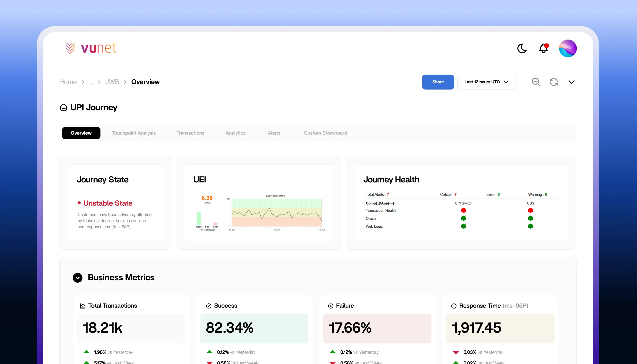
Task: Refresh the dashboard data
Action: click(x=554, y=82)
